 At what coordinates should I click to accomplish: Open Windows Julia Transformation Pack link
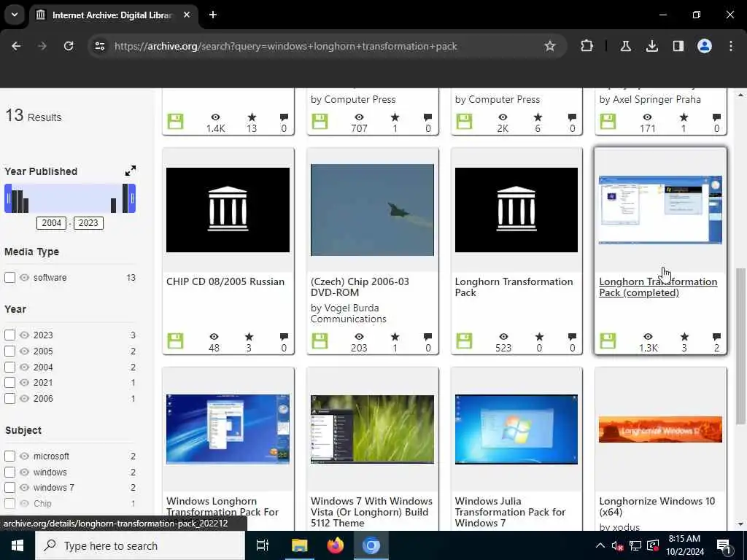click(x=510, y=512)
